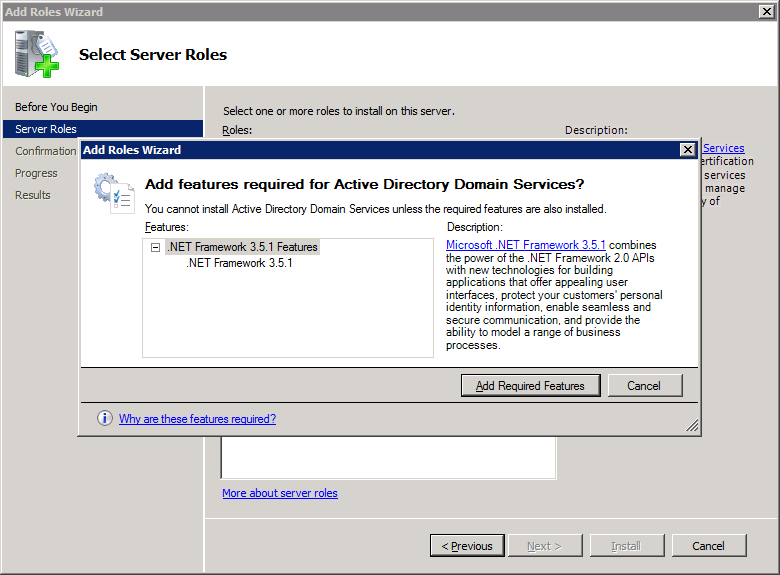Open Why are these features required link
780x575 pixels.
click(197, 419)
